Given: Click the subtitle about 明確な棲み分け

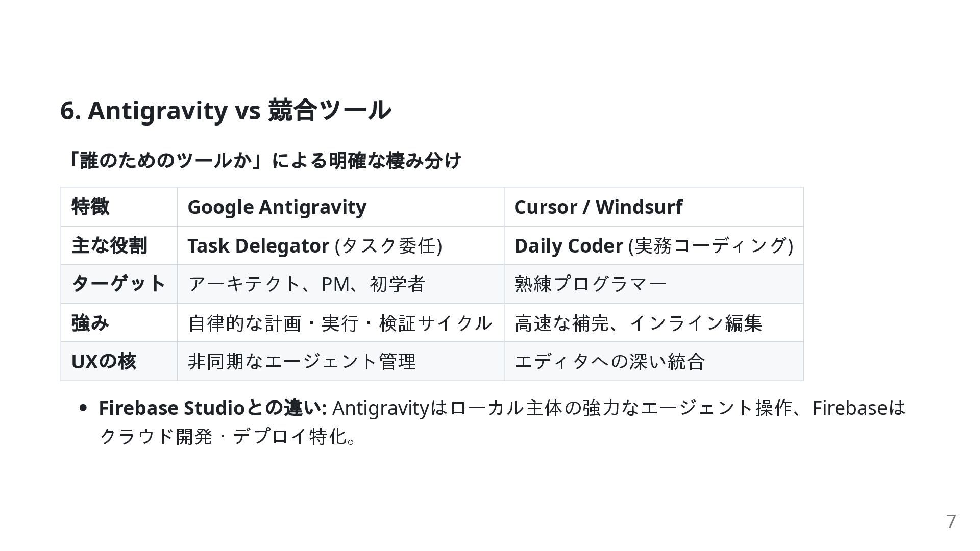Looking at the screenshot, I should (x=265, y=160).
